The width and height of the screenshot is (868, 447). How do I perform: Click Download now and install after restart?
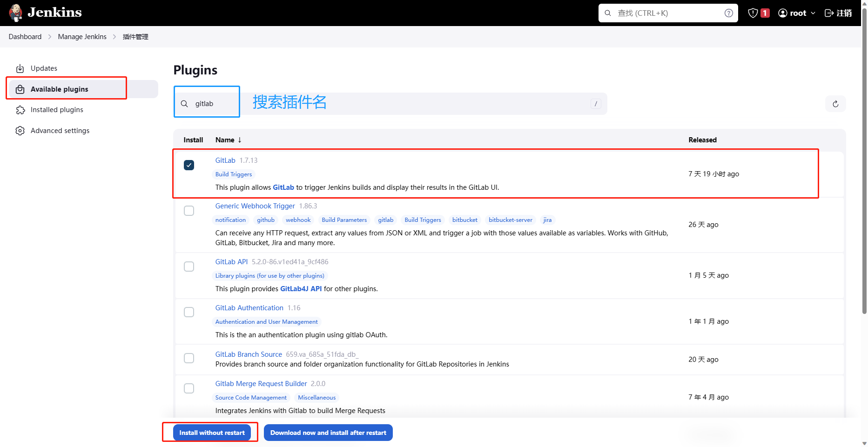[328, 433]
